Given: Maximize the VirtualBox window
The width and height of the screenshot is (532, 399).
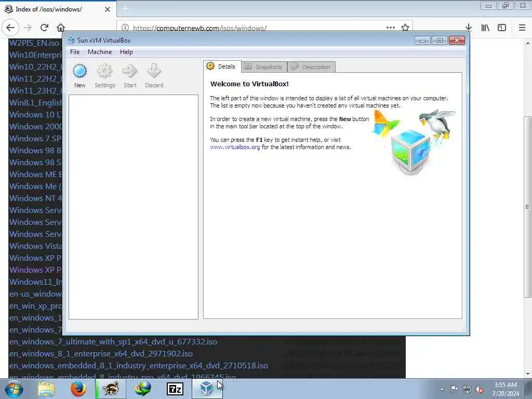Looking at the screenshot, I should click(440, 41).
